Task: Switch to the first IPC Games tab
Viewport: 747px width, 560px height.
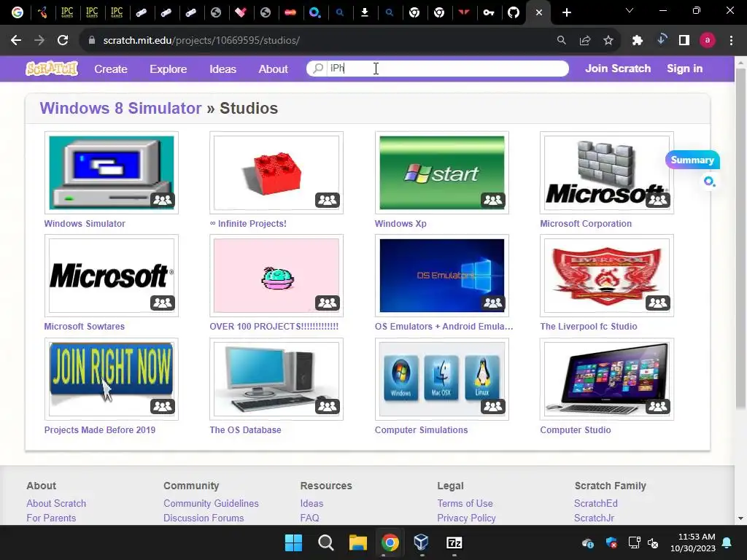Action: pyautogui.click(x=67, y=12)
